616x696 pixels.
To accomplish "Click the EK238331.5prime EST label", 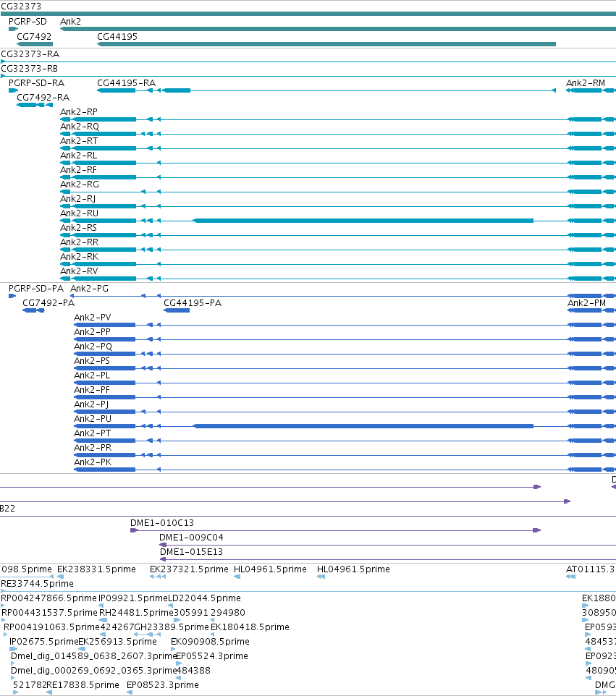I will pyautogui.click(x=96, y=569).
